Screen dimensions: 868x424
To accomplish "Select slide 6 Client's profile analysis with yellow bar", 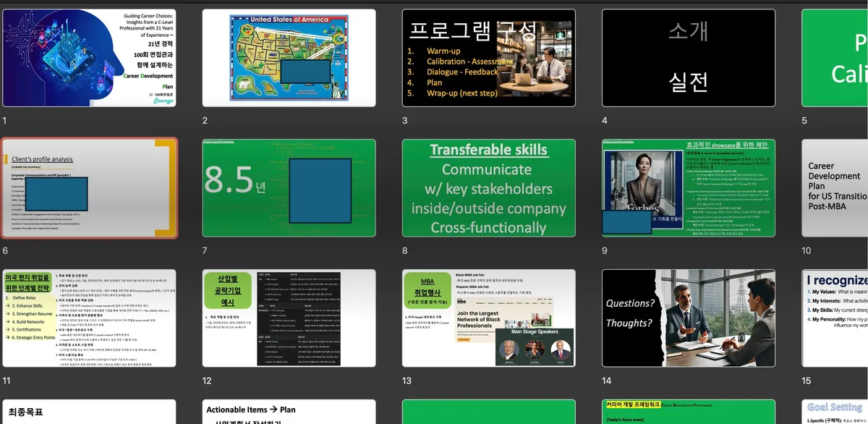I will click(89, 188).
